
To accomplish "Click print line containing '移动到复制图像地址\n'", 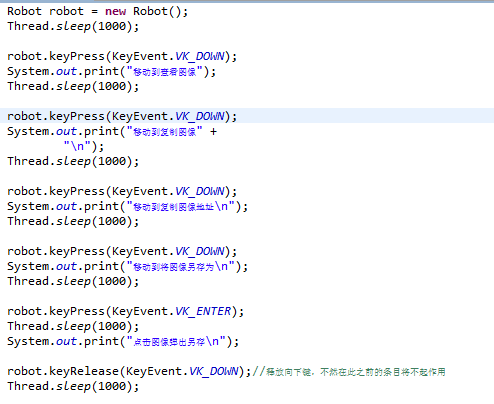I will point(128,206).
